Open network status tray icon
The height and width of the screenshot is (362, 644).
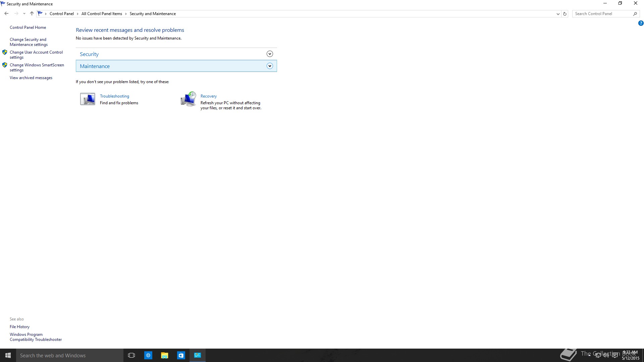598,355
